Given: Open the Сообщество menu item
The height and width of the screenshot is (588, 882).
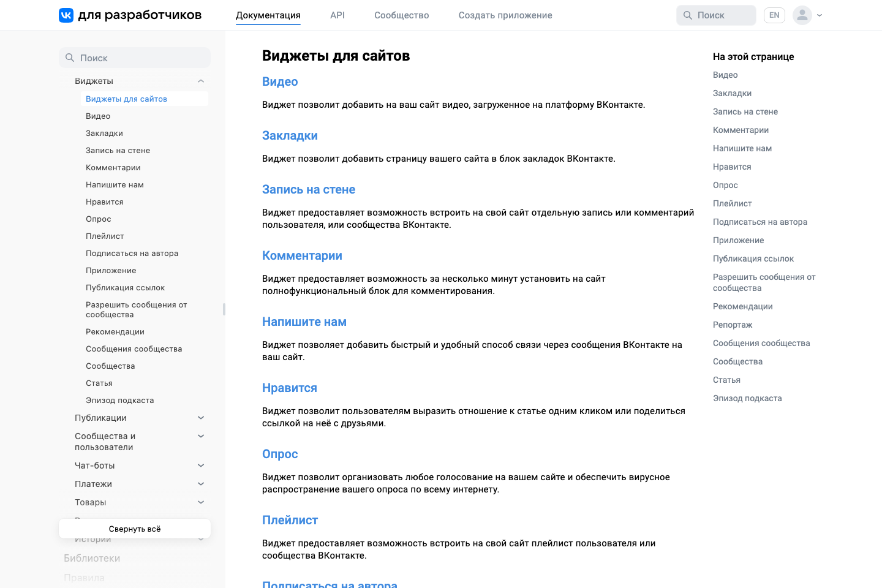Looking at the screenshot, I should point(401,15).
